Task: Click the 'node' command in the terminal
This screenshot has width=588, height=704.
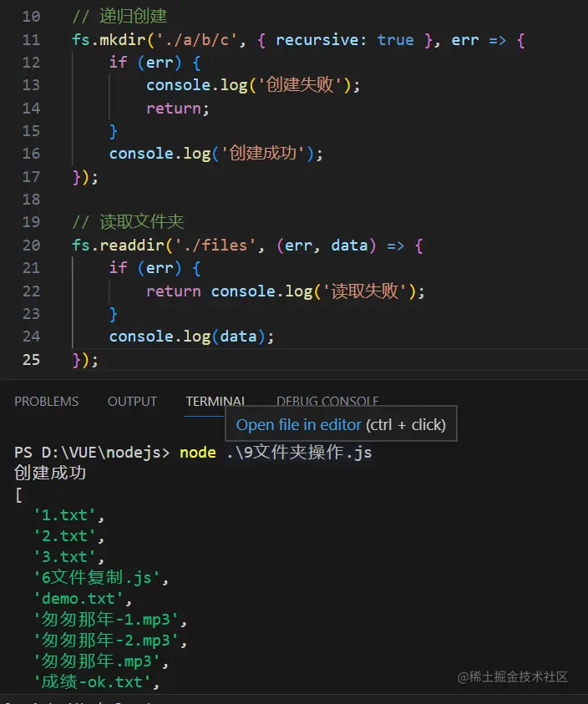Action: [198, 452]
